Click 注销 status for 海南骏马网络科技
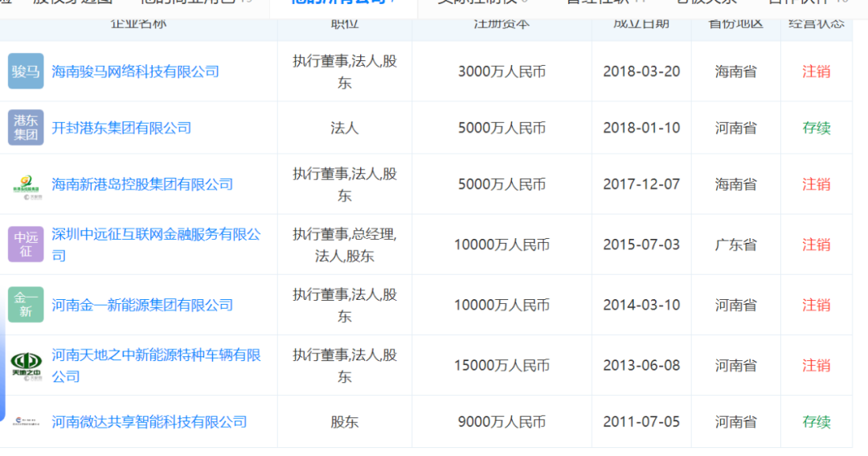This screenshot has height=456, width=868. tap(817, 72)
